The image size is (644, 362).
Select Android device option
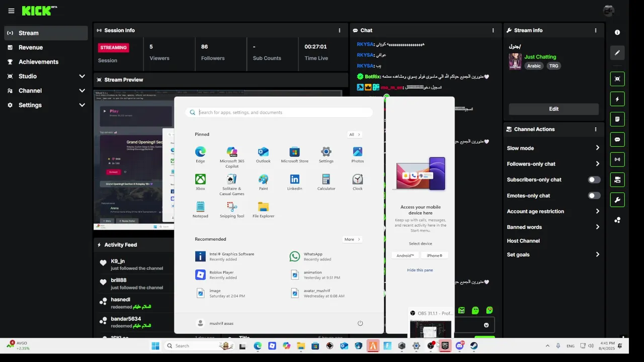pyautogui.click(x=405, y=255)
